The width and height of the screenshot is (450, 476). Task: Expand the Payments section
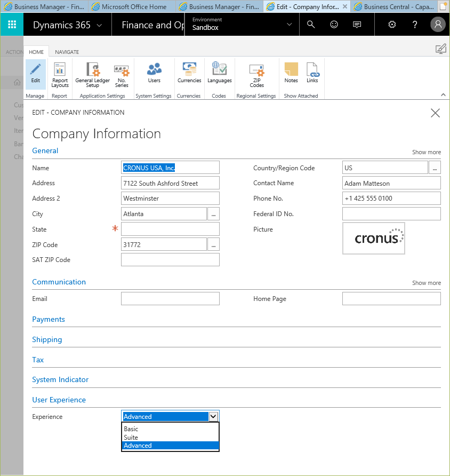[x=49, y=319]
